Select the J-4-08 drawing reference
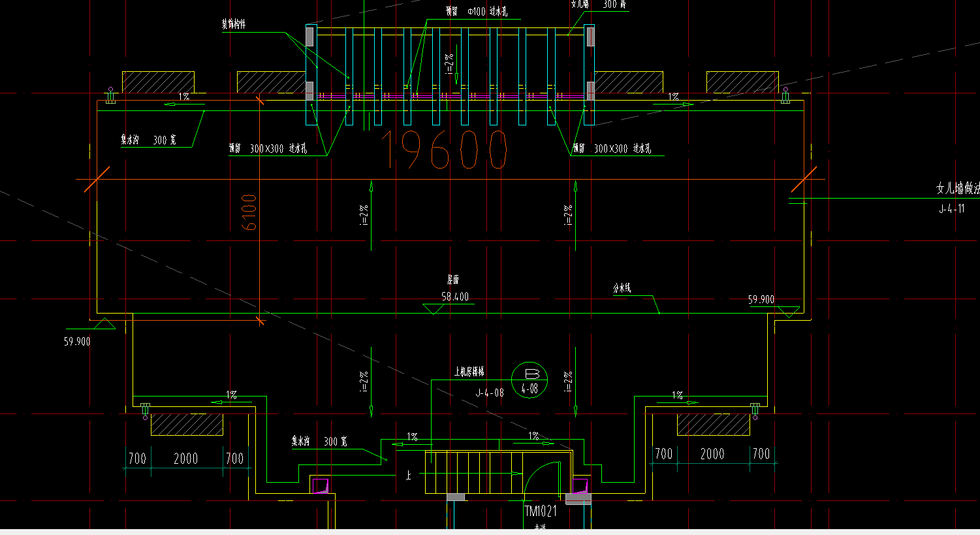 click(x=490, y=393)
